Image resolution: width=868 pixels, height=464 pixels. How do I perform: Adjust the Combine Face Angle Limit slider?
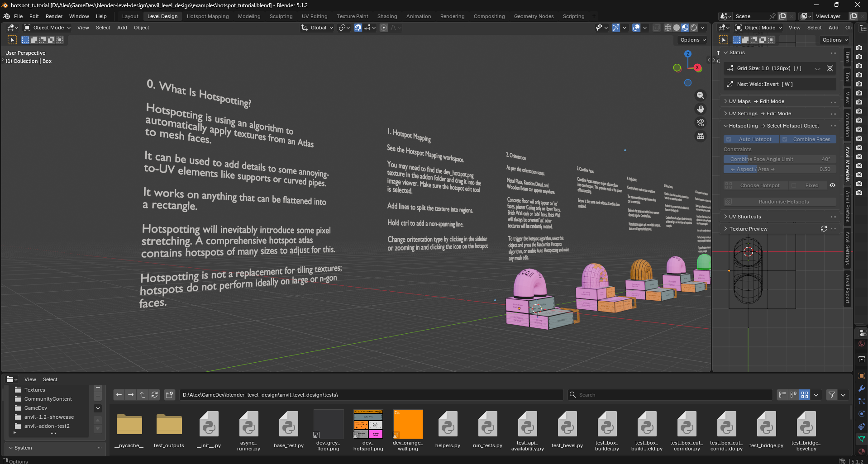pos(779,159)
